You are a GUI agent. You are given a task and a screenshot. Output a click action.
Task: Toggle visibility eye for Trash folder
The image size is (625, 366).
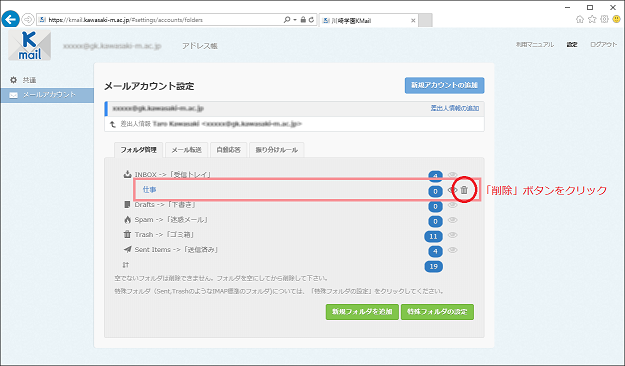click(452, 235)
